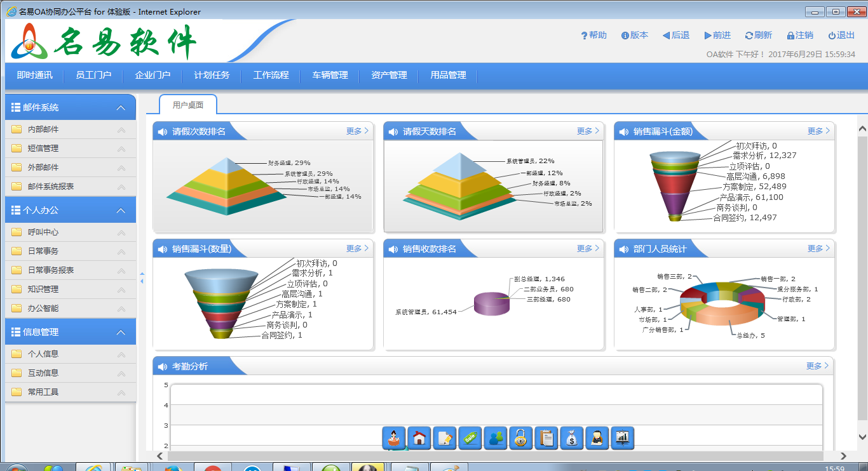Screen dimensions: 868x471
Task: Click the horizontal scrollbar at page bottom
Action: [x=496, y=456]
